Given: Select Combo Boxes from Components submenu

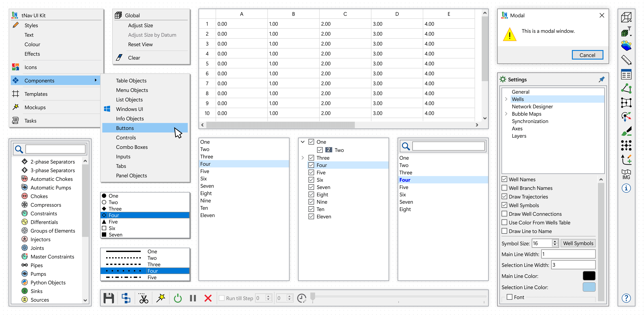Looking at the screenshot, I should coord(132,147).
